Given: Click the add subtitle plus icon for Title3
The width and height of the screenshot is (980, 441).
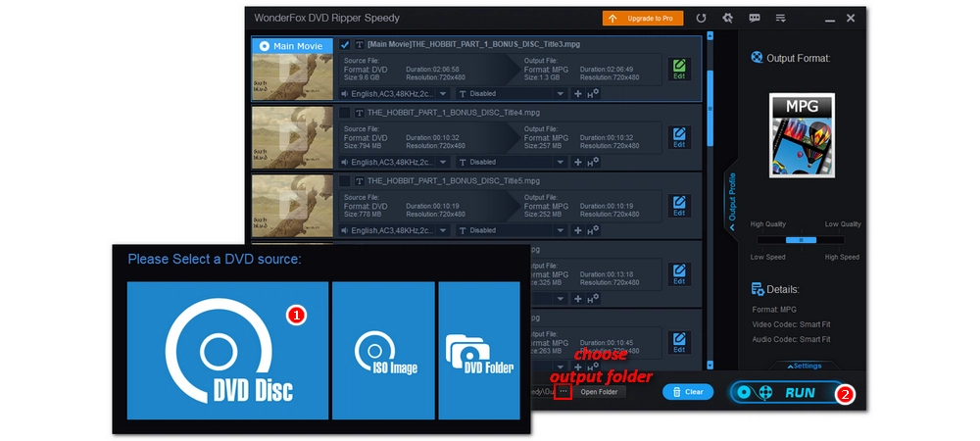Looking at the screenshot, I should pos(577,94).
